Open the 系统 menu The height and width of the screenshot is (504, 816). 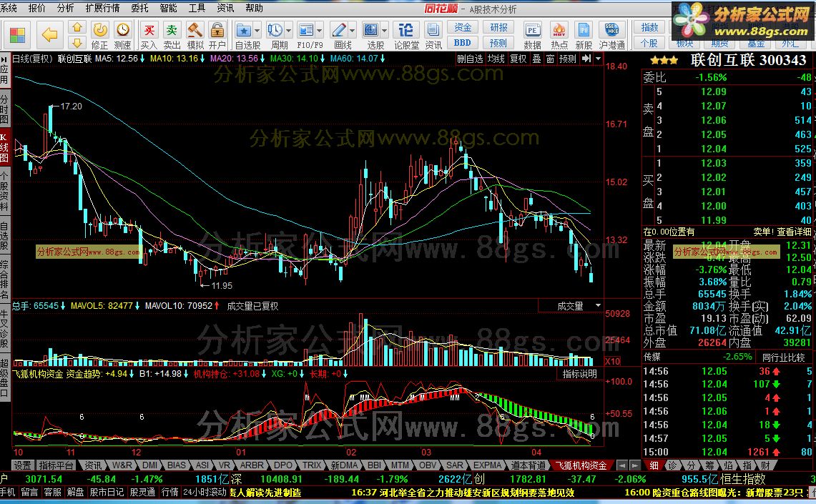(9, 8)
